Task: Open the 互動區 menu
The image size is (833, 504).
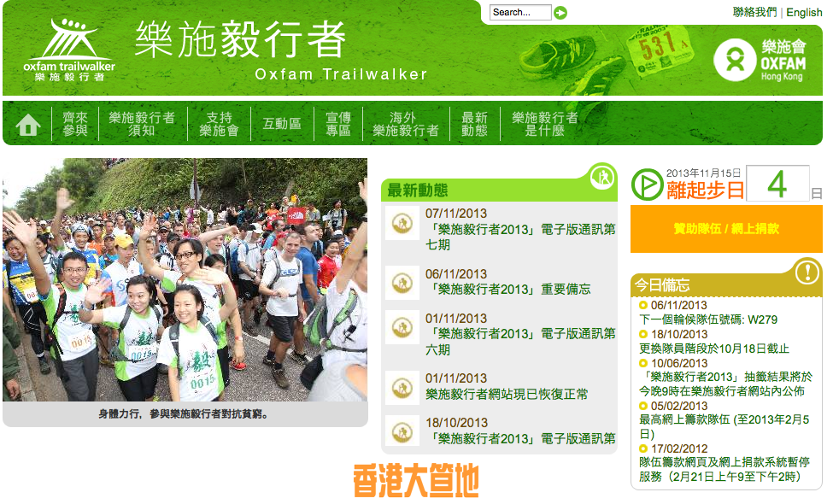Action: click(x=282, y=124)
